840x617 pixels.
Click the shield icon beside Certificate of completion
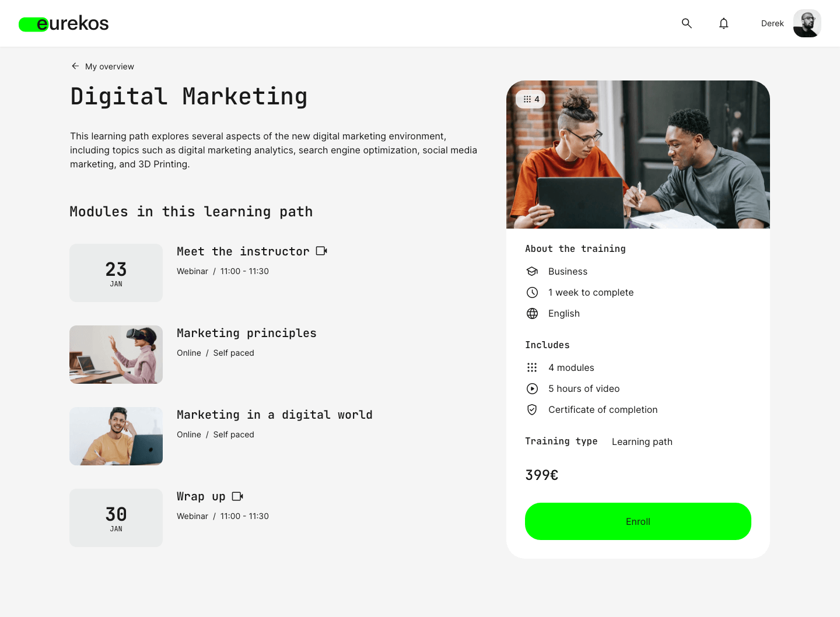click(x=532, y=409)
